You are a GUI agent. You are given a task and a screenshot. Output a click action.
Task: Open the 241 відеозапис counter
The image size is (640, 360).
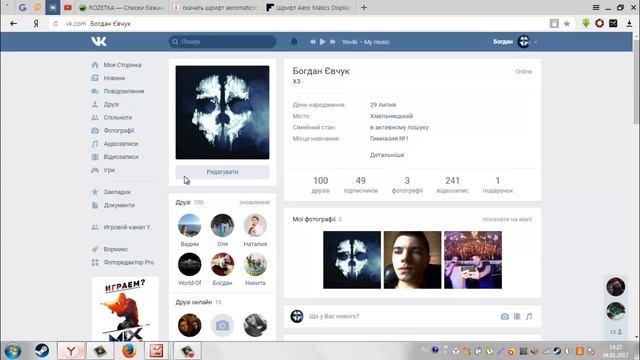click(x=452, y=185)
